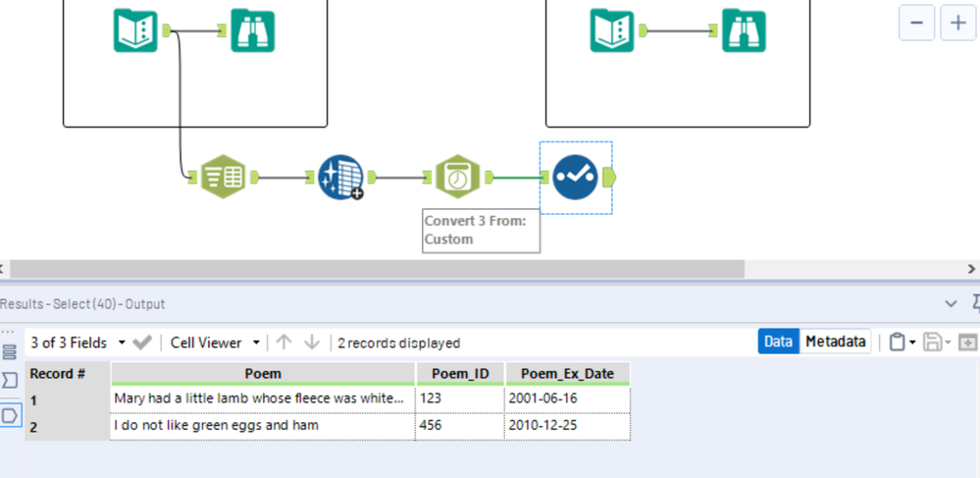Zoom in the canvas with plus button
Screen dimensions: 980x478
958,23
